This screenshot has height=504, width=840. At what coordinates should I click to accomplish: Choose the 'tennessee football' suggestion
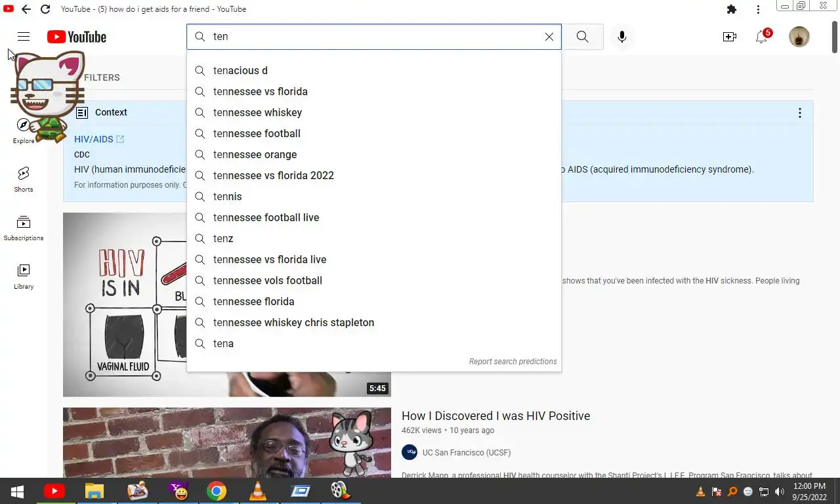click(x=374, y=133)
